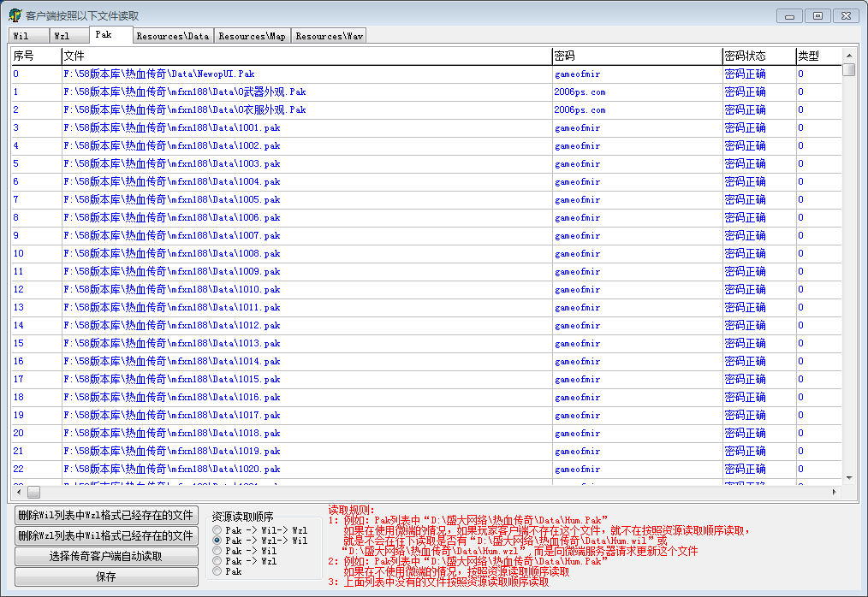Go to the Resources\Wav tab
The width and height of the screenshot is (868, 597).
point(329,36)
